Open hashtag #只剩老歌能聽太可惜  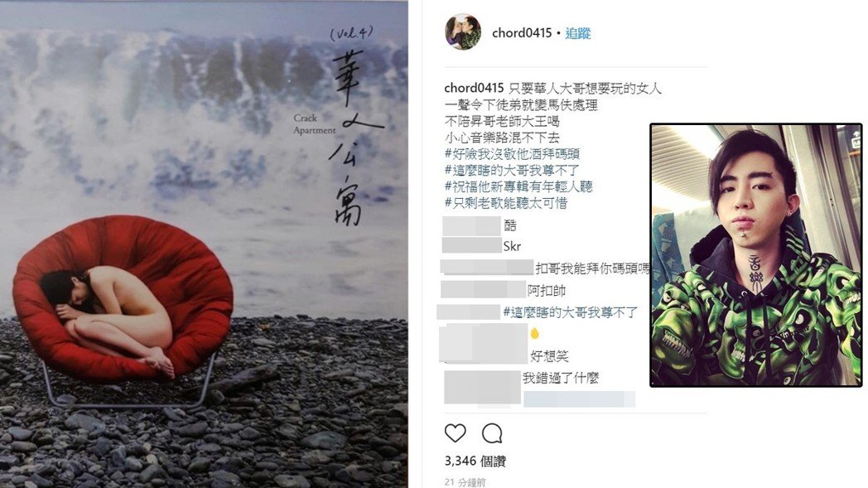[x=506, y=203]
